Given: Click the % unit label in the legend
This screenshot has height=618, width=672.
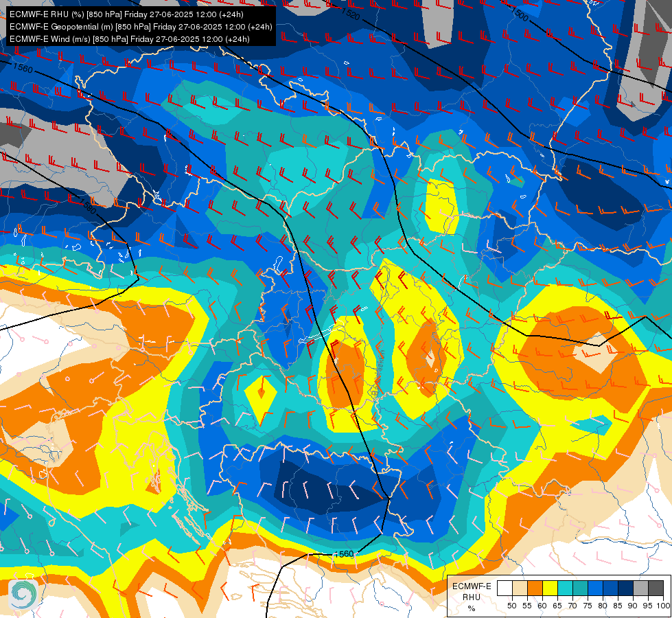Looking at the screenshot, I should point(472,608).
